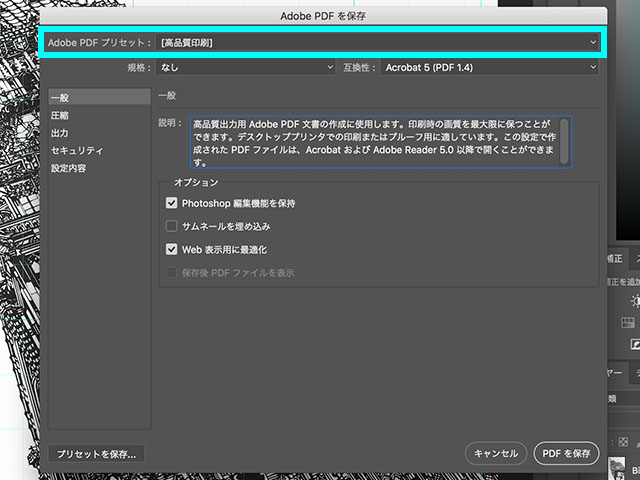Click the PDF を保存 button
Image resolution: width=640 pixels, height=480 pixels.
(566, 453)
